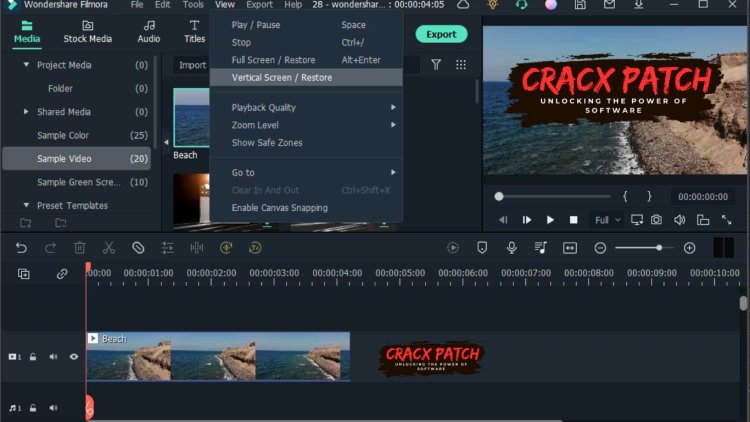This screenshot has width=750, height=422.
Task: Switch to the Audio tab
Action: (149, 32)
